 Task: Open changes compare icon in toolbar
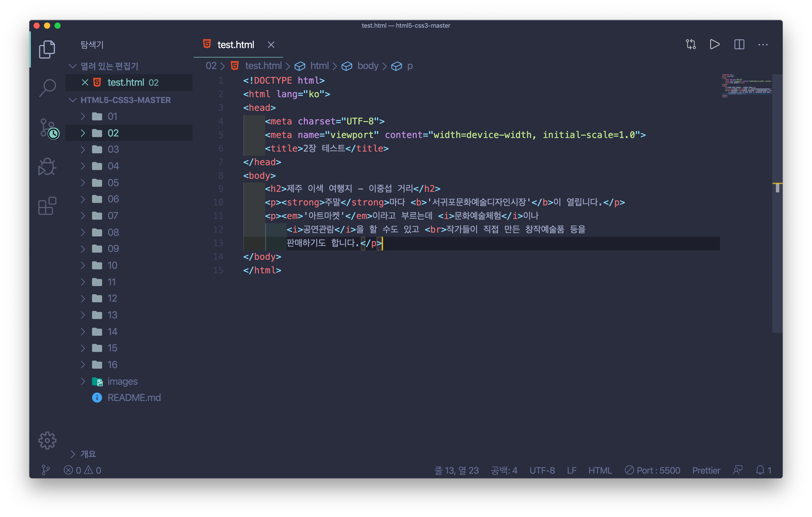coord(691,44)
